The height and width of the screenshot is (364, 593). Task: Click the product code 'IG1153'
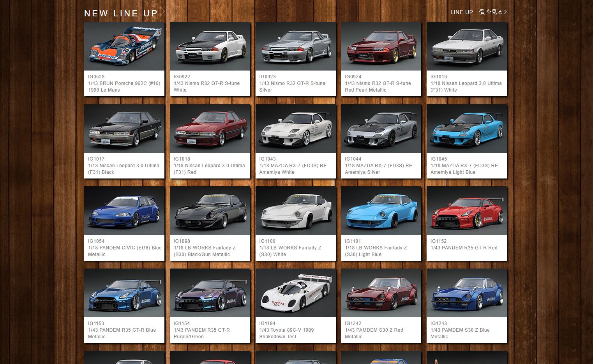(96, 323)
